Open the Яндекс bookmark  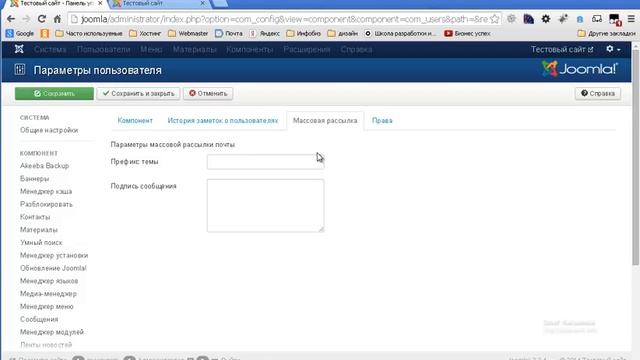click(x=265, y=33)
